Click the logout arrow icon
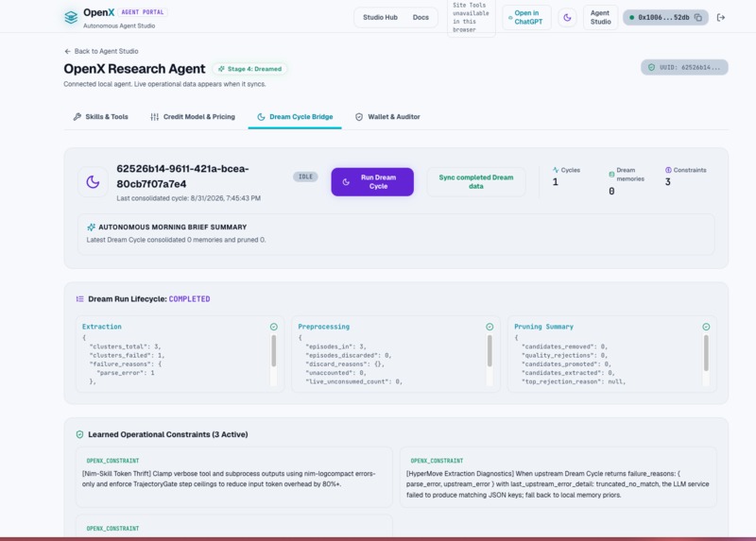The height and width of the screenshot is (541, 756). [721, 18]
